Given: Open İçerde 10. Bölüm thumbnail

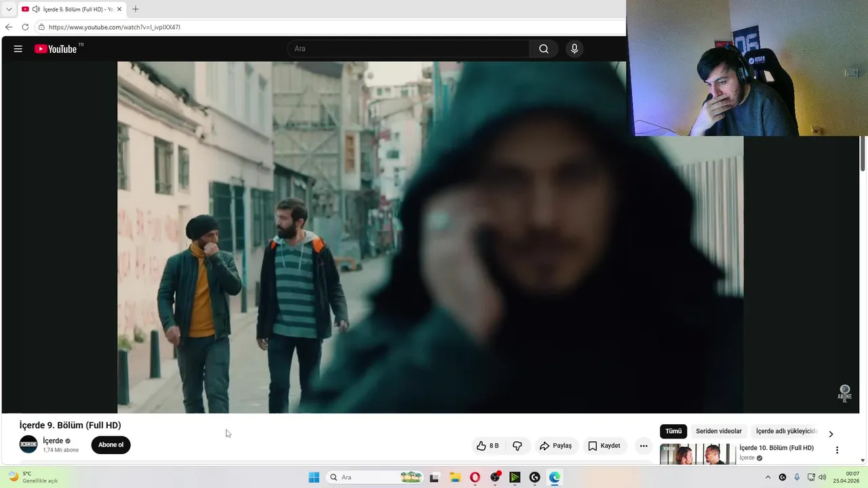Looking at the screenshot, I should click(698, 454).
